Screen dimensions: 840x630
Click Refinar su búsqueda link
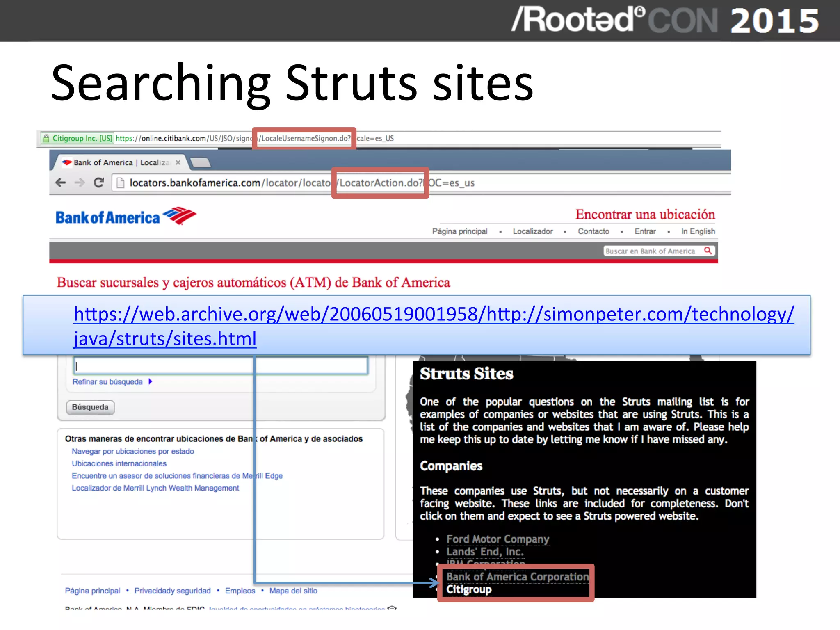[107, 382]
